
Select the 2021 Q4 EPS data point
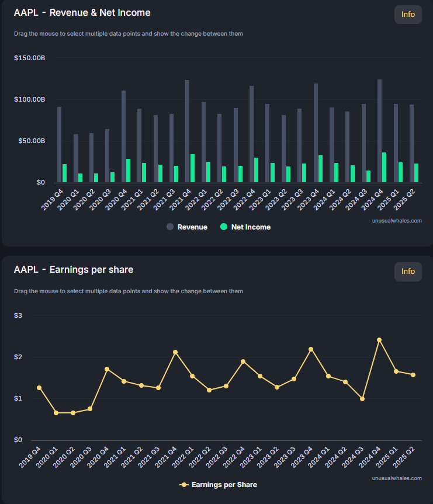[x=175, y=352]
